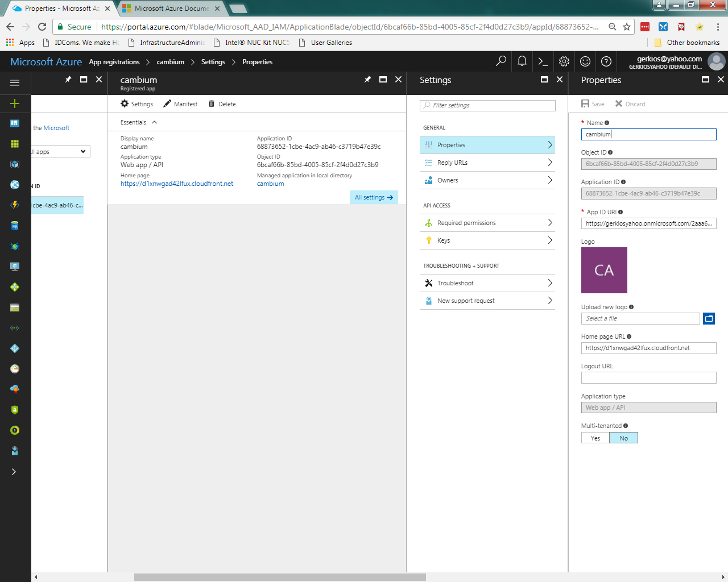
Task: Open Dashboard icon in left sidebar
Action: pos(15,123)
